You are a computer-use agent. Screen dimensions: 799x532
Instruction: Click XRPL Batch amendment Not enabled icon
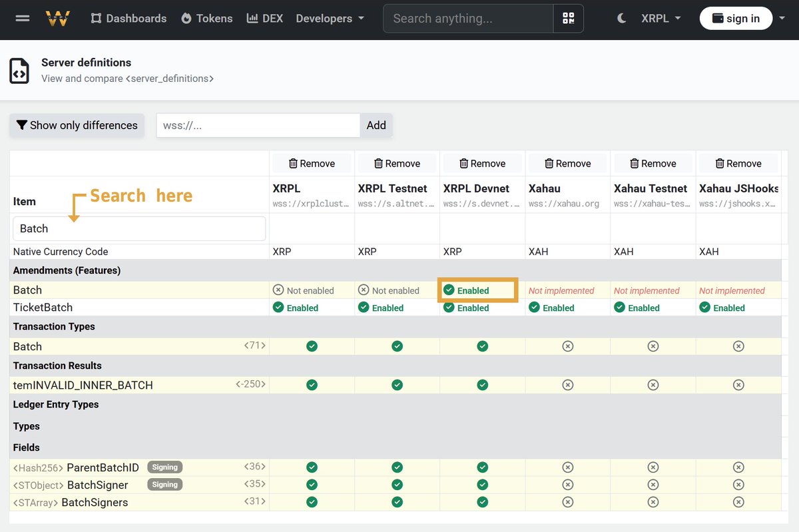278,290
